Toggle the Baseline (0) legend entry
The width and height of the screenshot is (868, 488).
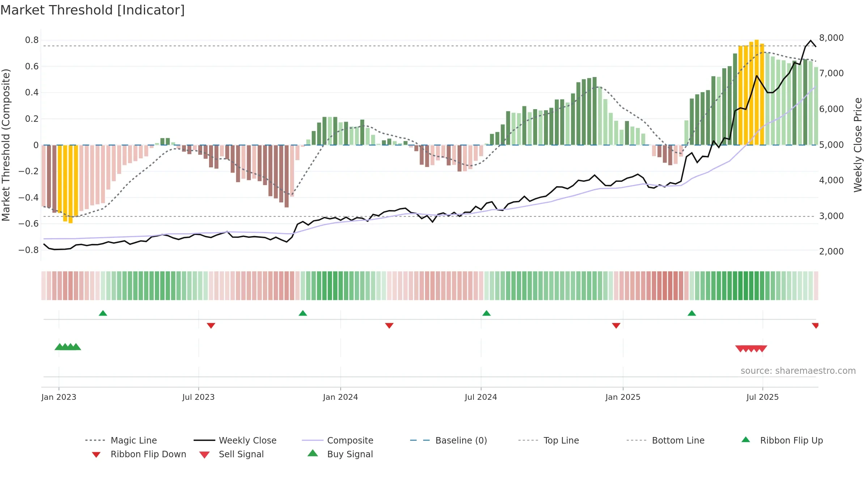448,440
